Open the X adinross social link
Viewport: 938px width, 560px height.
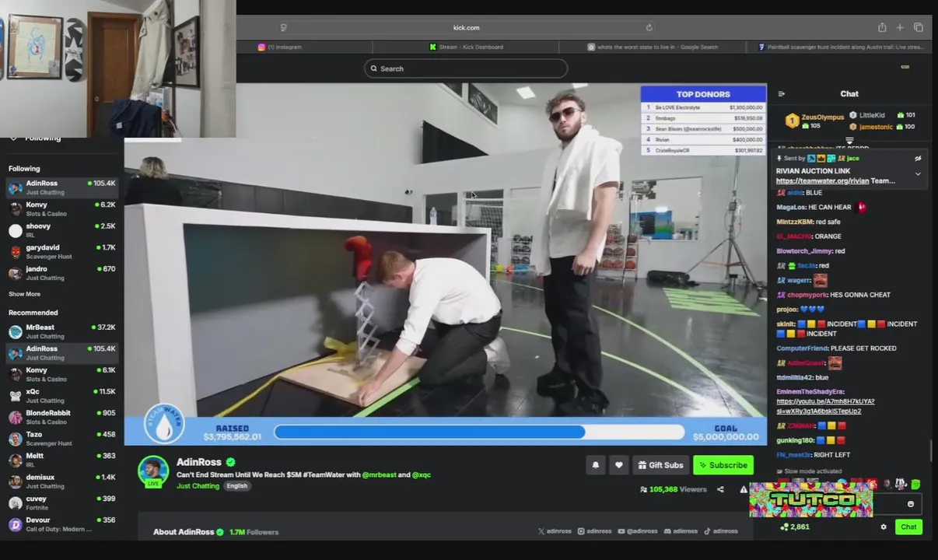tap(555, 531)
